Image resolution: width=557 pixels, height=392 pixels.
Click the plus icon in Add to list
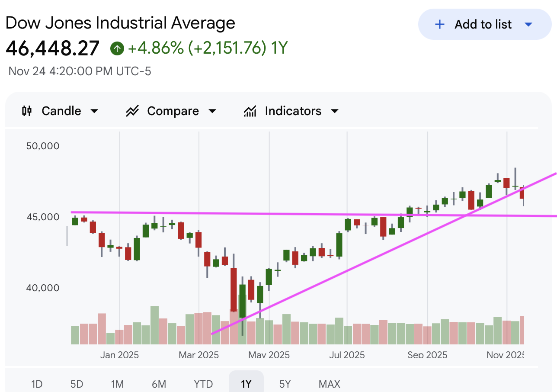click(x=439, y=25)
